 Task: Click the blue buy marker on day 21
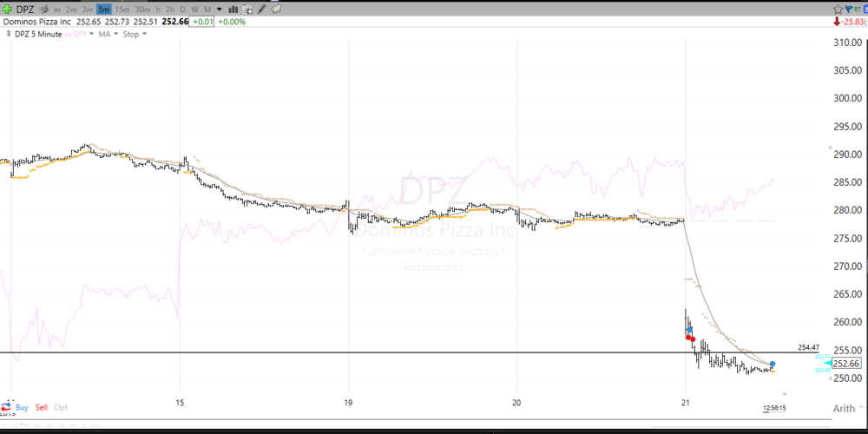point(690,329)
